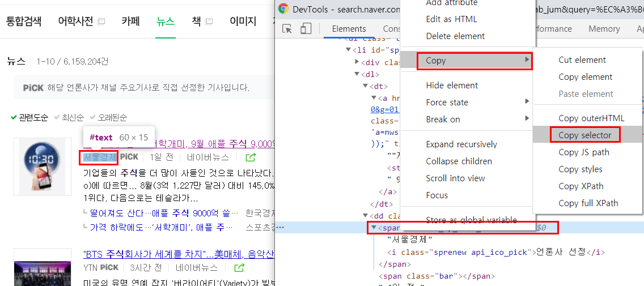Choose Expand recursively
The height and width of the screenshot is (286, 644).
(x=468, y=144)
